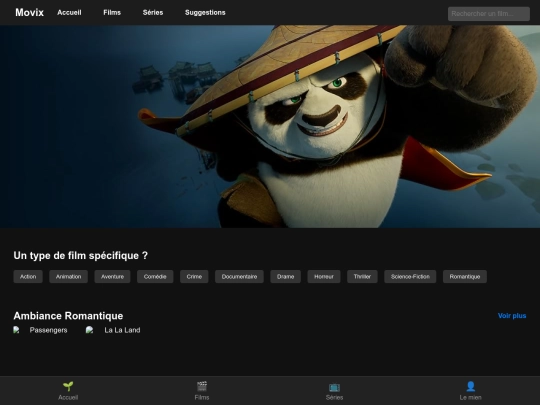The height and width of the screenshot is (405, 540).
Task: Filter by the Thriller genre
Action: 362,277
